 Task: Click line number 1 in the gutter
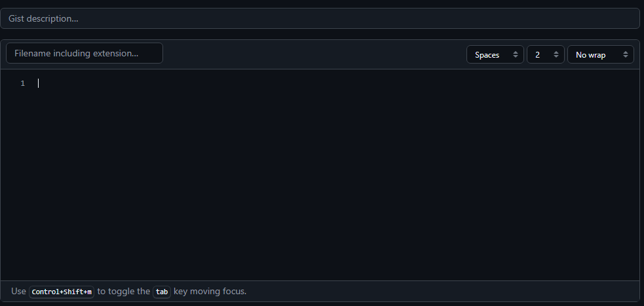tap(22, 83)
